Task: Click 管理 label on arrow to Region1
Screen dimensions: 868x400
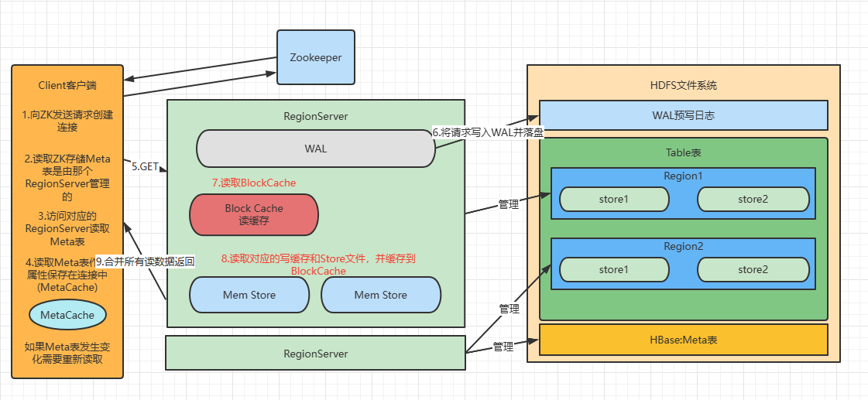Action: pos(509,205)
